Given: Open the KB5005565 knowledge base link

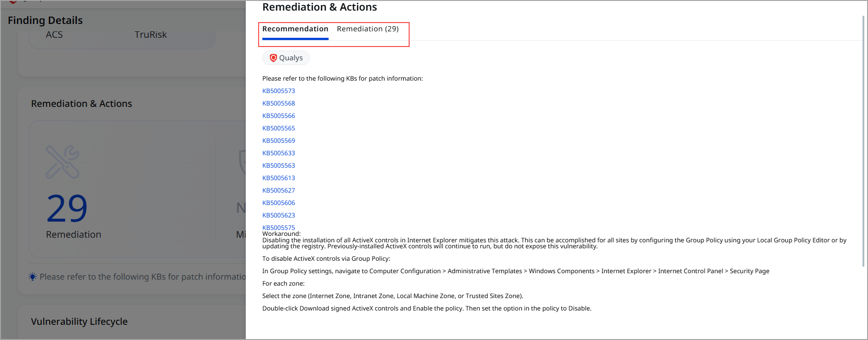Looking at the screenshot, I should click(278, 128).
